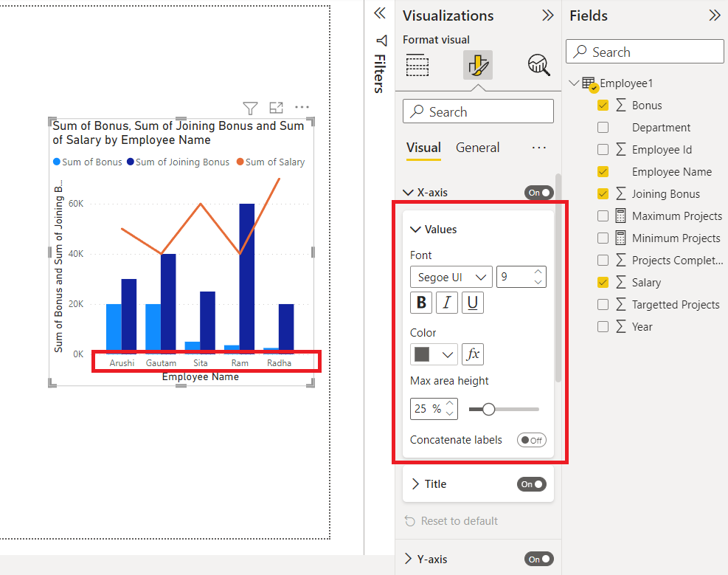The image size is (728, 575).
Task: Click the Employee Name axis title
Action: pos(200,377)
